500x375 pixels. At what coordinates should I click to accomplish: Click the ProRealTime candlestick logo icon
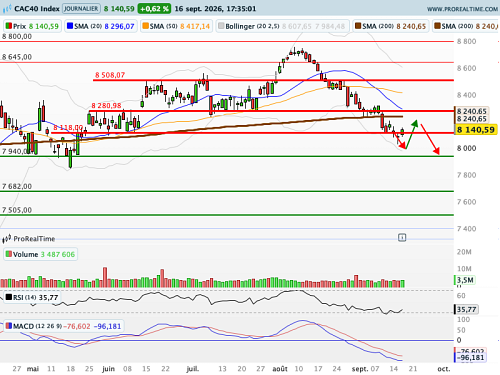tap(7, 239)
